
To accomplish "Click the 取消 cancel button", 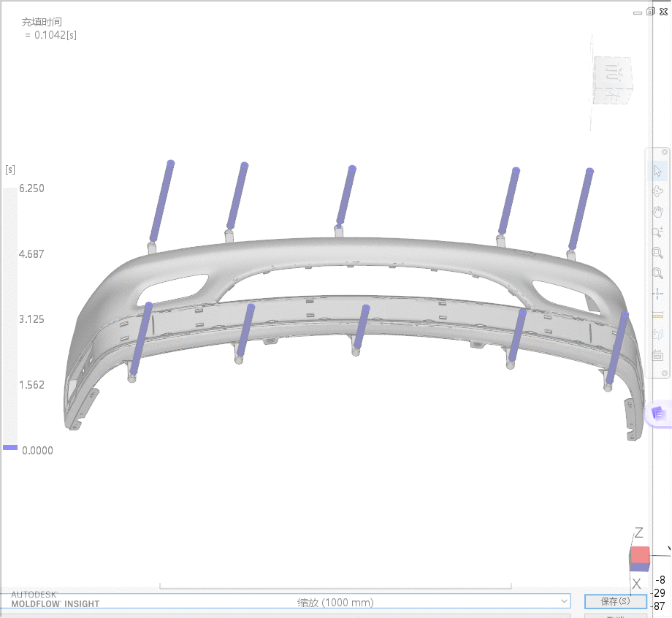I will pyautogui.click(x=615, y=616).
